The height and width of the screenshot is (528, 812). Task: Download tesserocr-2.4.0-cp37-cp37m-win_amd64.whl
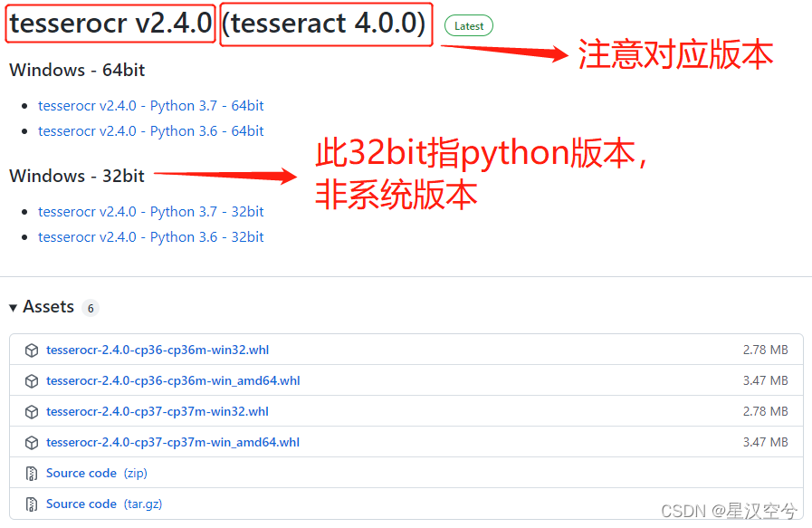pos(173,443)
